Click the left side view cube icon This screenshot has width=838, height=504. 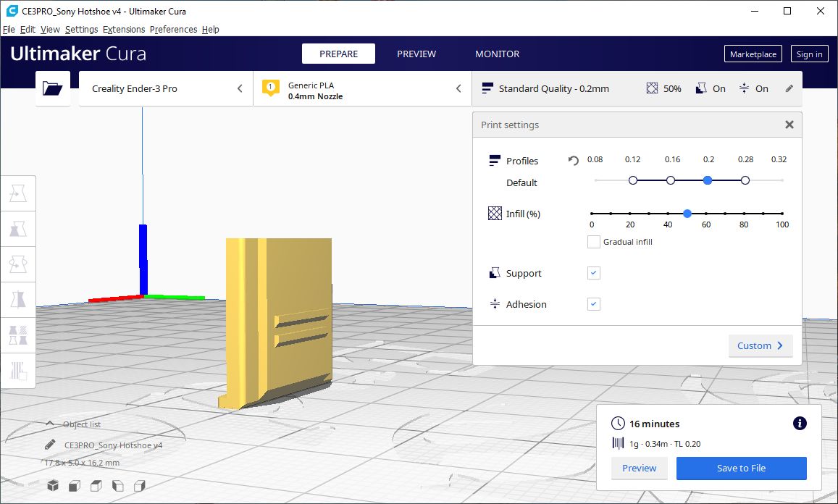tap(117, 485)
